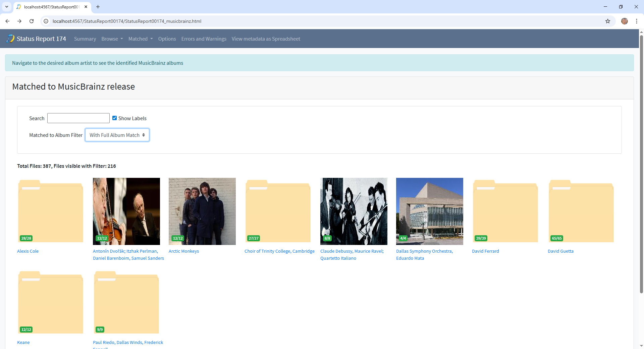Viewport: 644px width, 349px height.
Task: Open View metadata as Spreadsheet link
Action: 266,39
